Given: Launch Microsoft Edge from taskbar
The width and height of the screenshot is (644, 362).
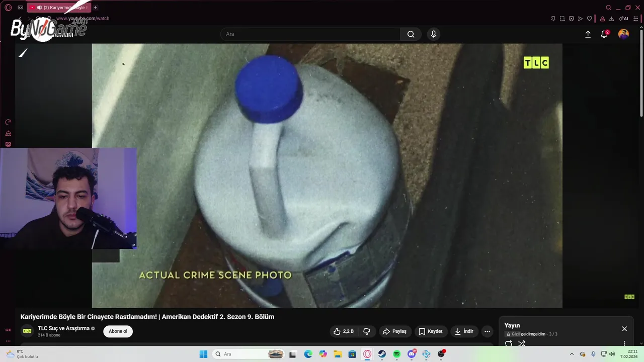Looking at the screenshot, I should 308,354.
